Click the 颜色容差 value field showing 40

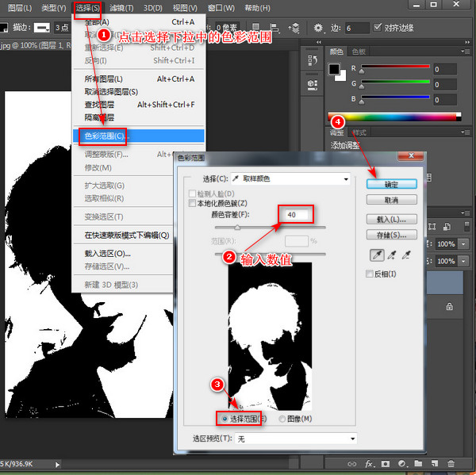pos(296,215)
